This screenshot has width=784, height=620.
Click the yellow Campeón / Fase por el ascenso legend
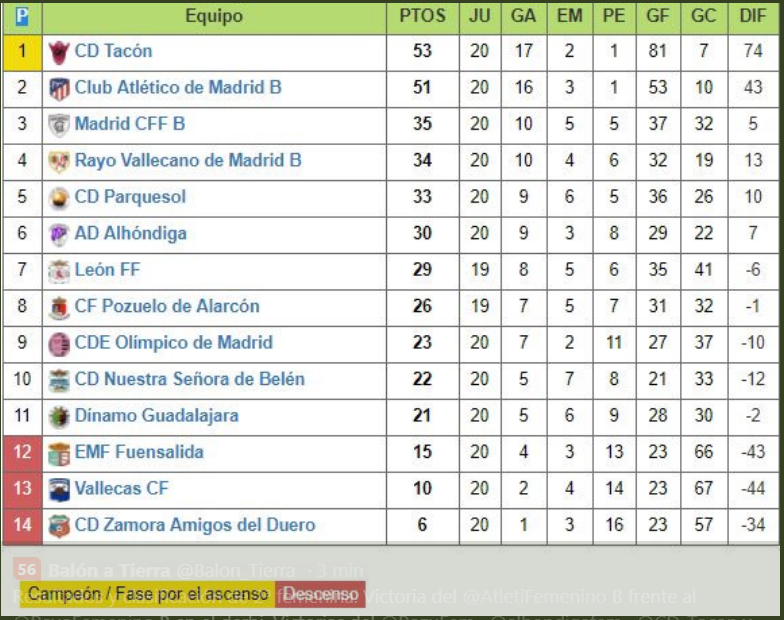147,594
